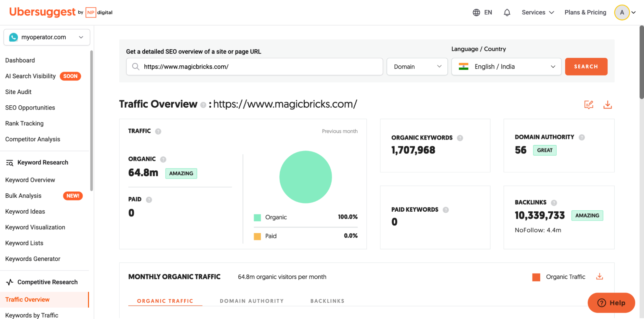Click the Competitive Research waveform icon

tap(10, 282)
